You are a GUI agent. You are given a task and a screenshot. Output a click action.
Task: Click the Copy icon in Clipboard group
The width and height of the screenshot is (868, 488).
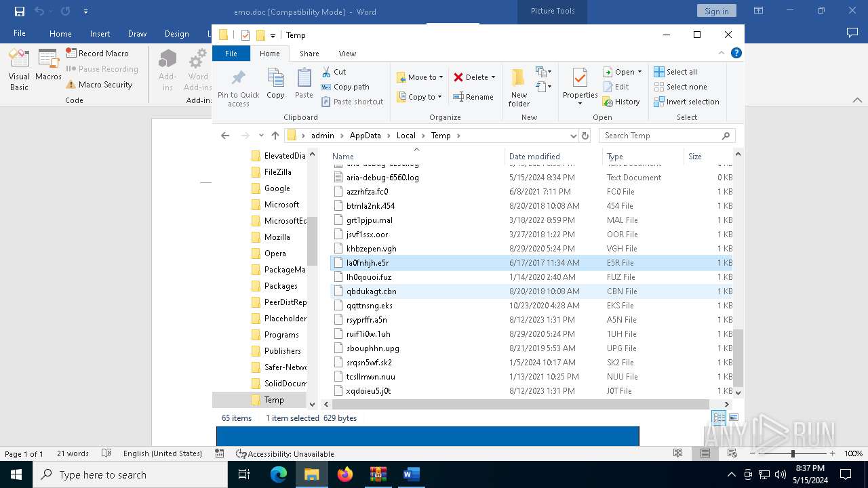click(275, 77)
